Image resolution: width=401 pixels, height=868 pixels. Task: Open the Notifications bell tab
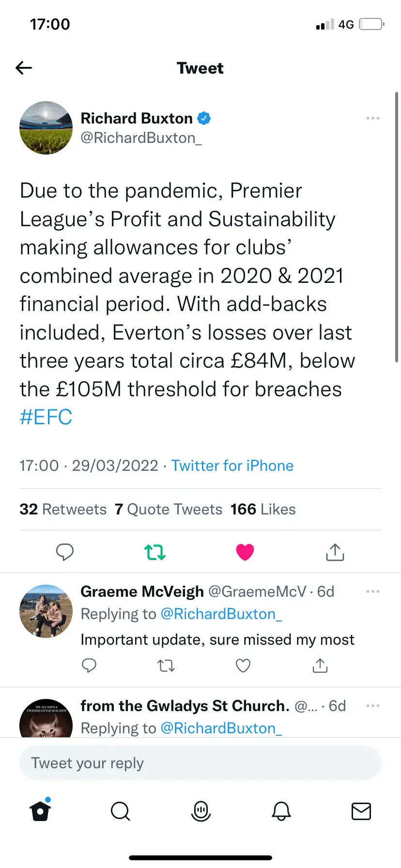[281, 811]
